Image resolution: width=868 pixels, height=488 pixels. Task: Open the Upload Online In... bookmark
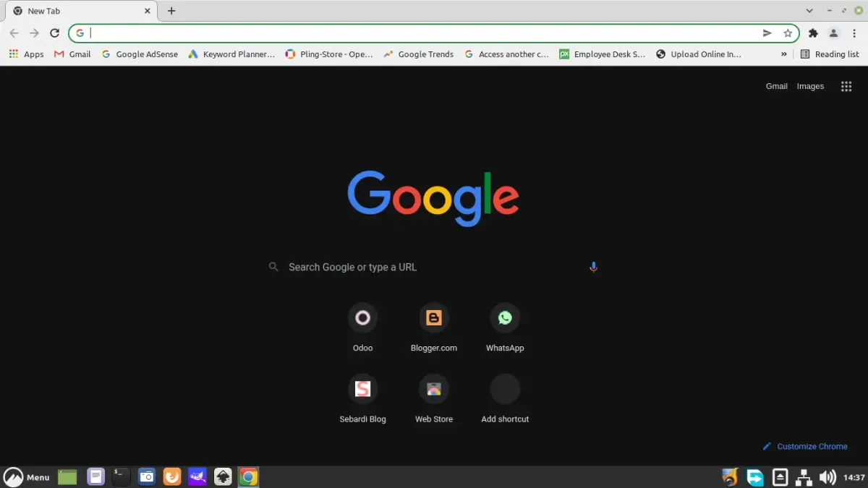pos(699,54)
